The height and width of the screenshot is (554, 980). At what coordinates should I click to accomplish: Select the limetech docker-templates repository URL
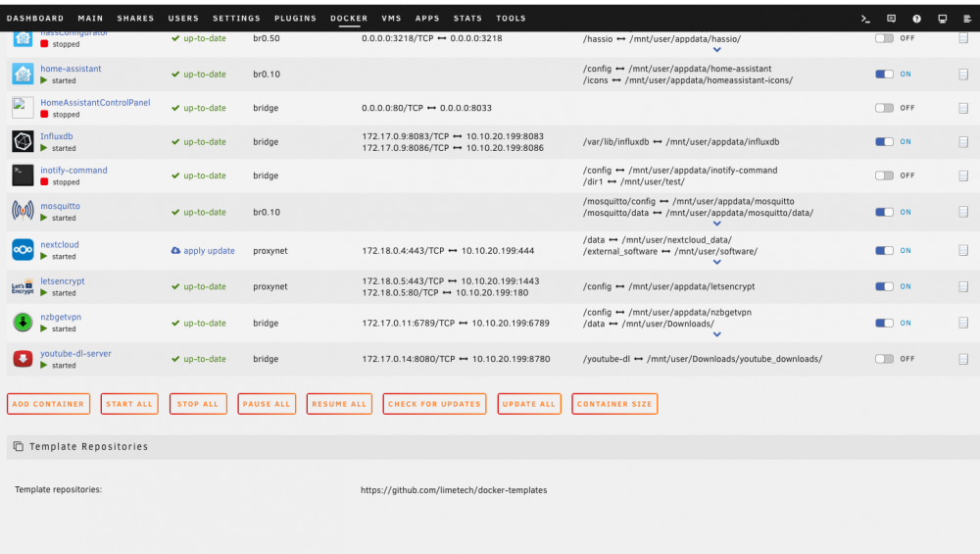[x=454, y=490]
